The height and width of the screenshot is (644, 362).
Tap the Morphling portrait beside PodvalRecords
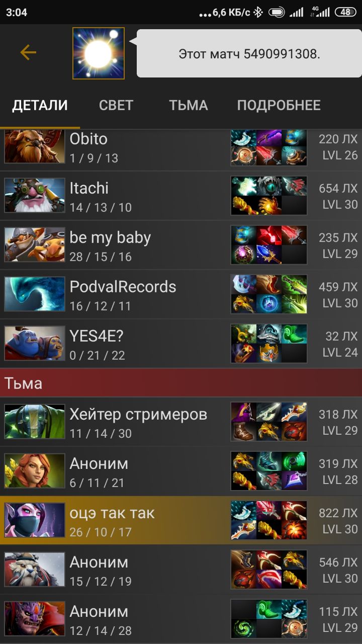click(x=35, y=294)
